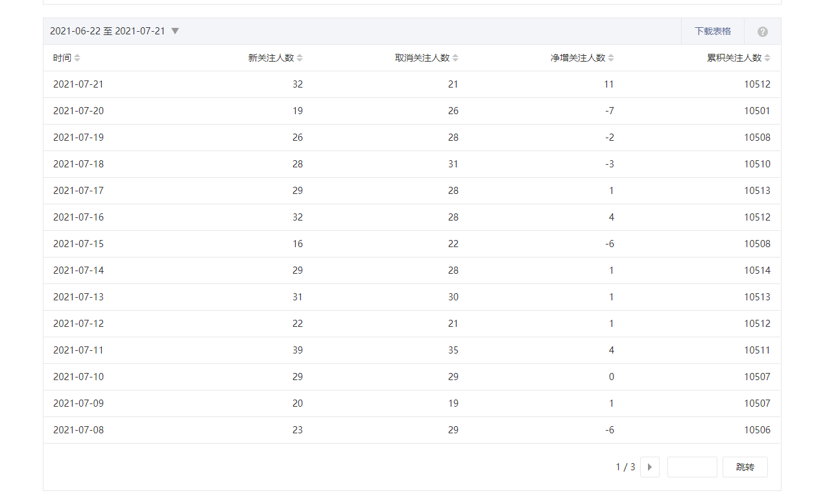Click cumulative value 10514 on 2021-07-14
This screenshot has height=504, width=814.
757,270
